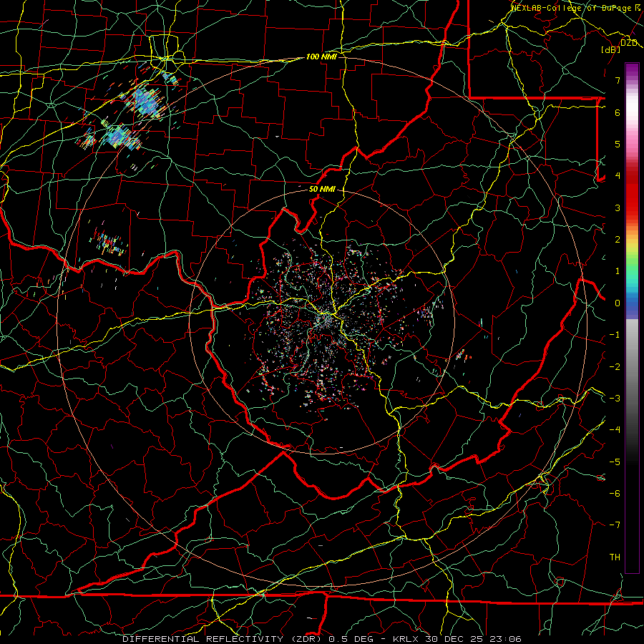Click the "7" value on color scale

point(618,80)
